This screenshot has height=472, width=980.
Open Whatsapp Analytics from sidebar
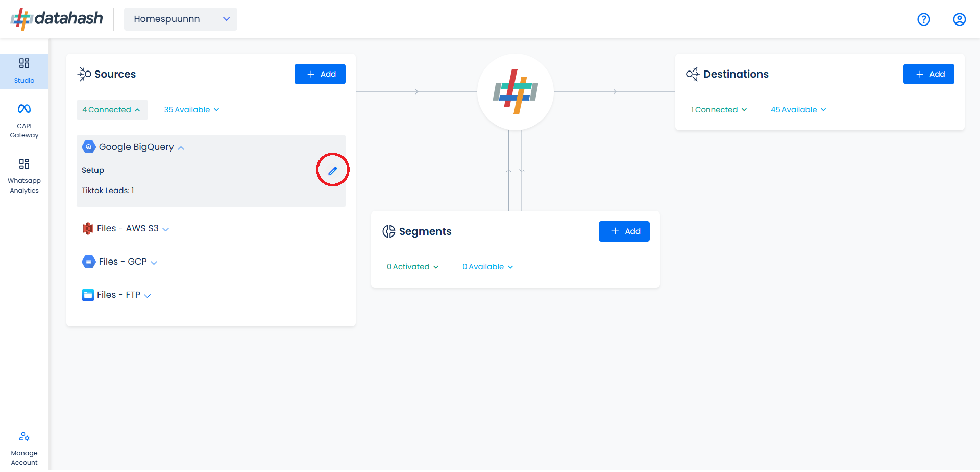24,176
